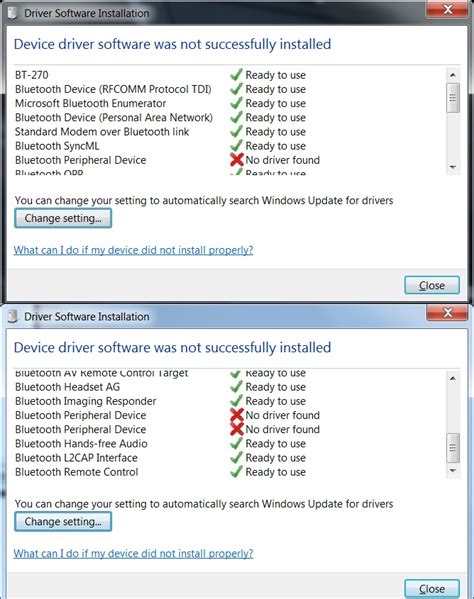Click the red X next to Bluetooth Peripheral Device in top dialog
The height and width of the screenshot is (599, 474).
pos(237,160)
